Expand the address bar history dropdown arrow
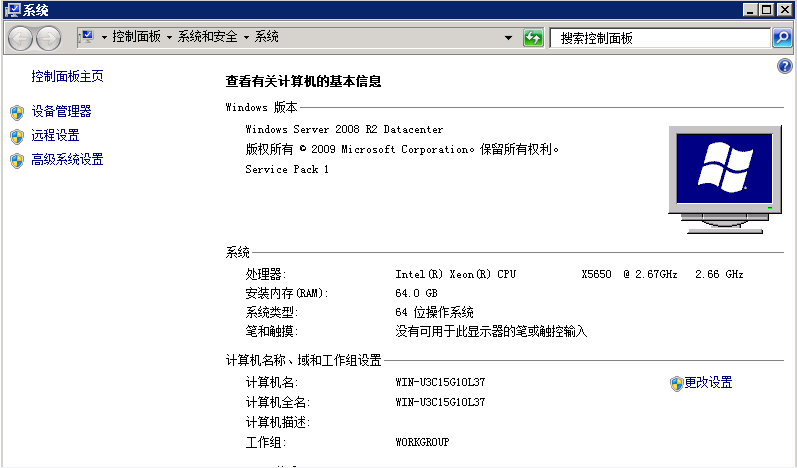 (509, 37)
